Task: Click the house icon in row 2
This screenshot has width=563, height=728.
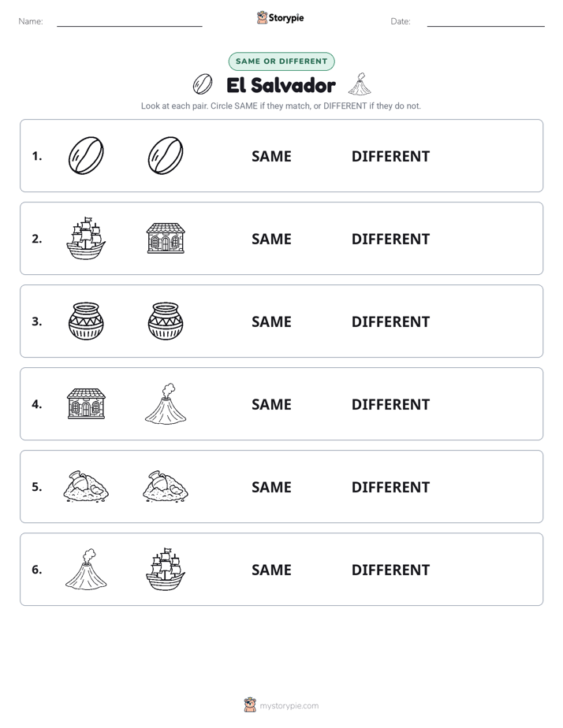Action: pos(166,238)
